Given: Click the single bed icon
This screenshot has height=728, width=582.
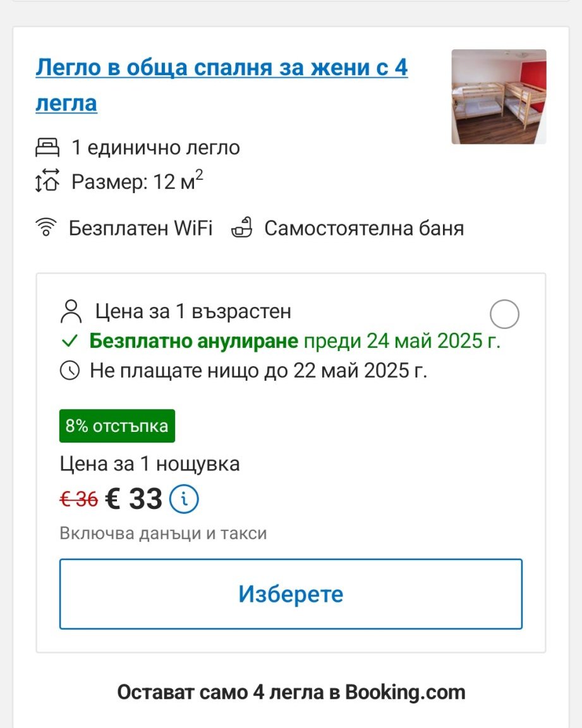Looking at the screenshot, I should [47, 148].
